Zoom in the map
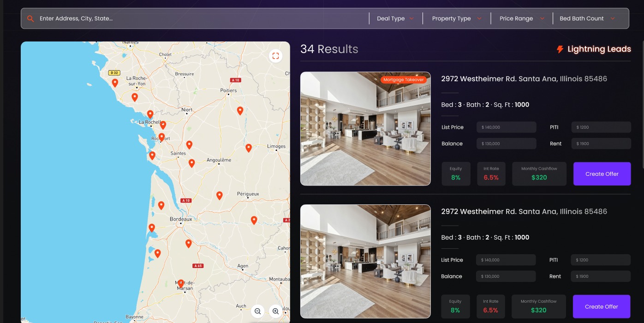The height and width of the screenshot is (323, 644). coord(275,311)
